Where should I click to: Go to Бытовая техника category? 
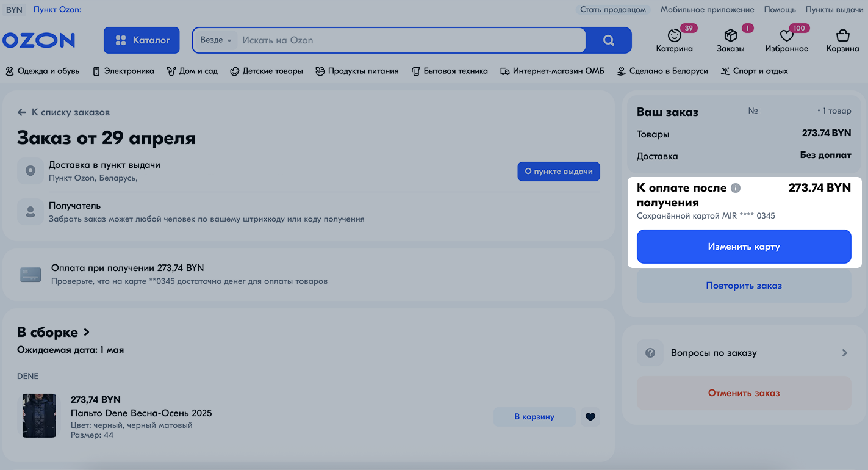450,71
